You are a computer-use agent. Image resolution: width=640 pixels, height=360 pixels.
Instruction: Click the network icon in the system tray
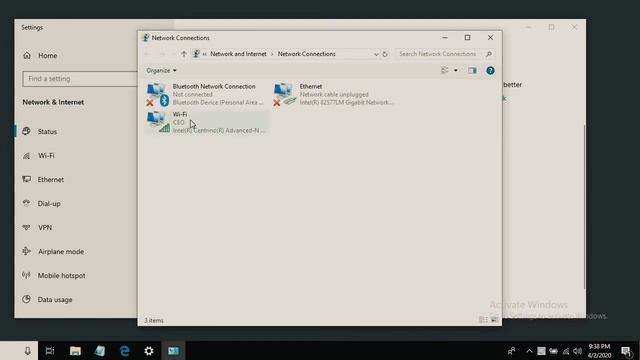[566, 351]
